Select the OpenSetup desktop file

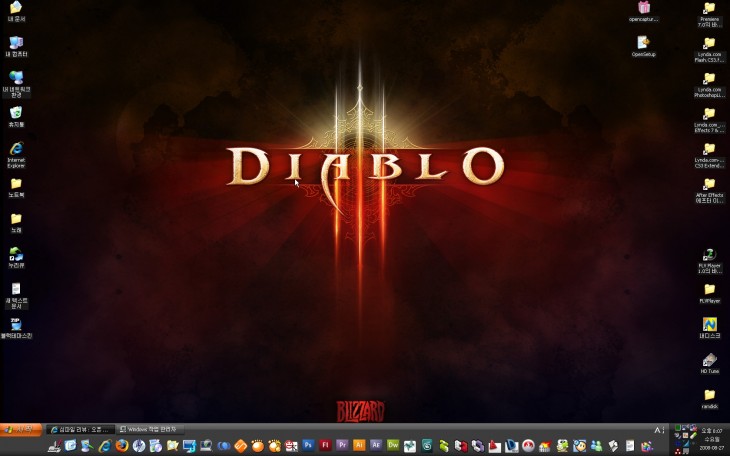pyautogui.click(x=643, y=43)
